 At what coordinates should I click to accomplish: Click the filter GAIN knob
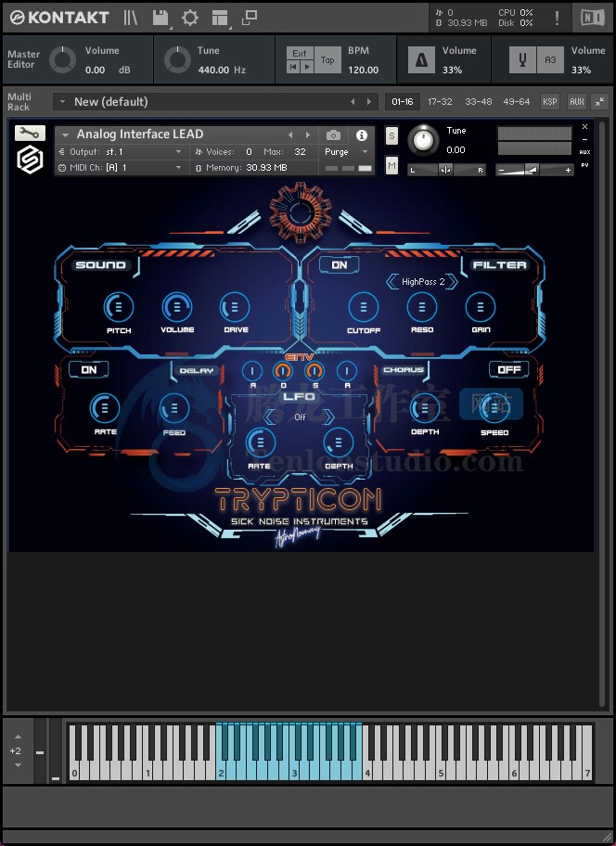(x=480, y=307)
